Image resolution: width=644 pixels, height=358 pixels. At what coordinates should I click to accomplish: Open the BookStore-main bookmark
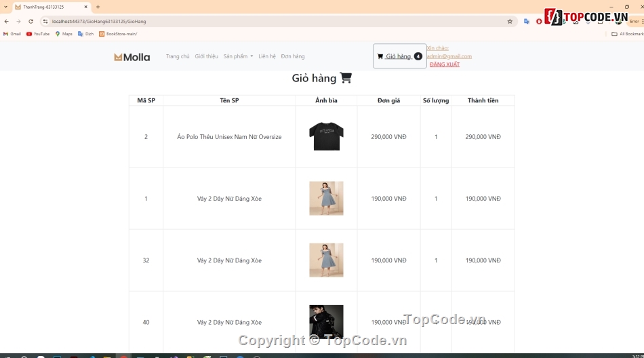[118, 33]
